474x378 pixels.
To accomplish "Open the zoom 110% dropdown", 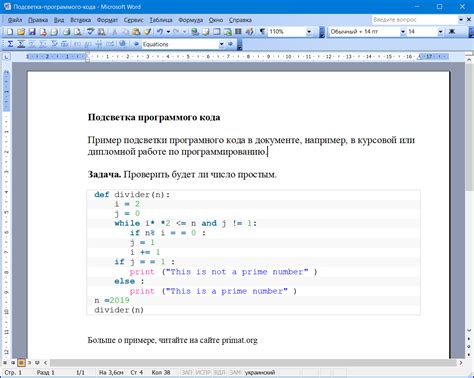I will (309, 32).
